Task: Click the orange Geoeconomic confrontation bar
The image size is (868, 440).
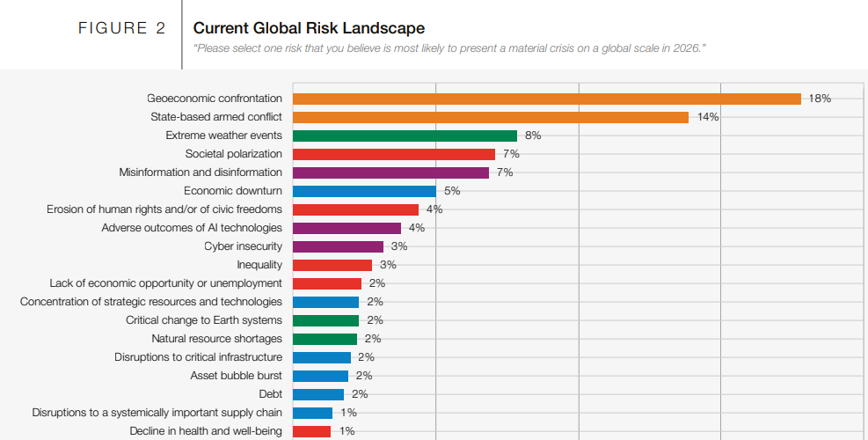Action: pyautogui.click(x=546, y=99)
